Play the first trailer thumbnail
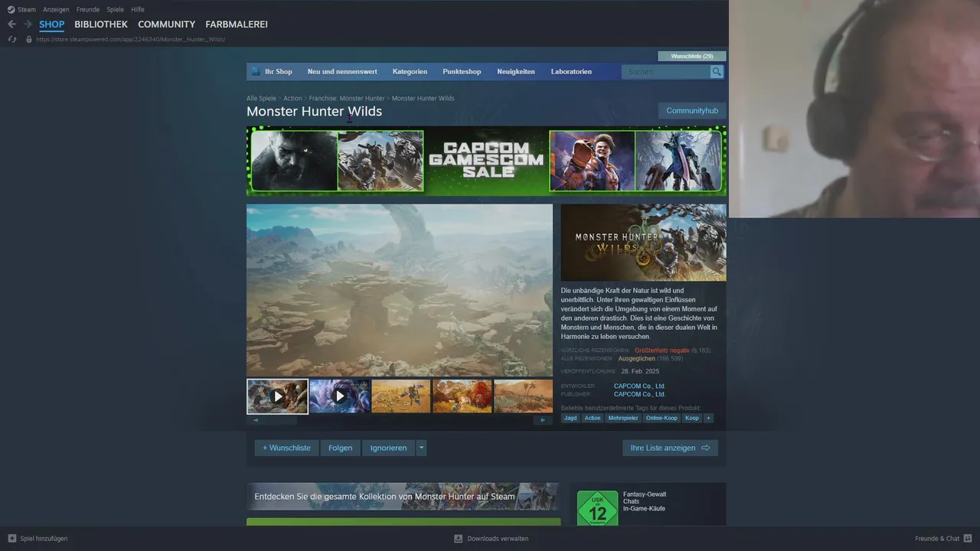Viewport: 980px width, 551px height. pos(278,396)
